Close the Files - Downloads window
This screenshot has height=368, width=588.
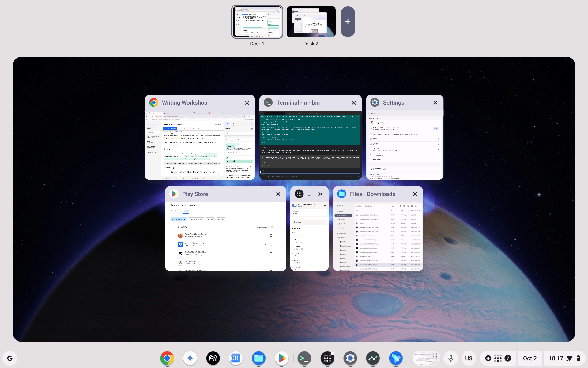[415, 194]
